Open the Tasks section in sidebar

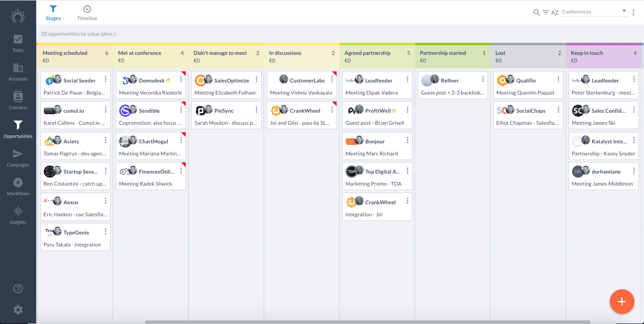point(18,43)
